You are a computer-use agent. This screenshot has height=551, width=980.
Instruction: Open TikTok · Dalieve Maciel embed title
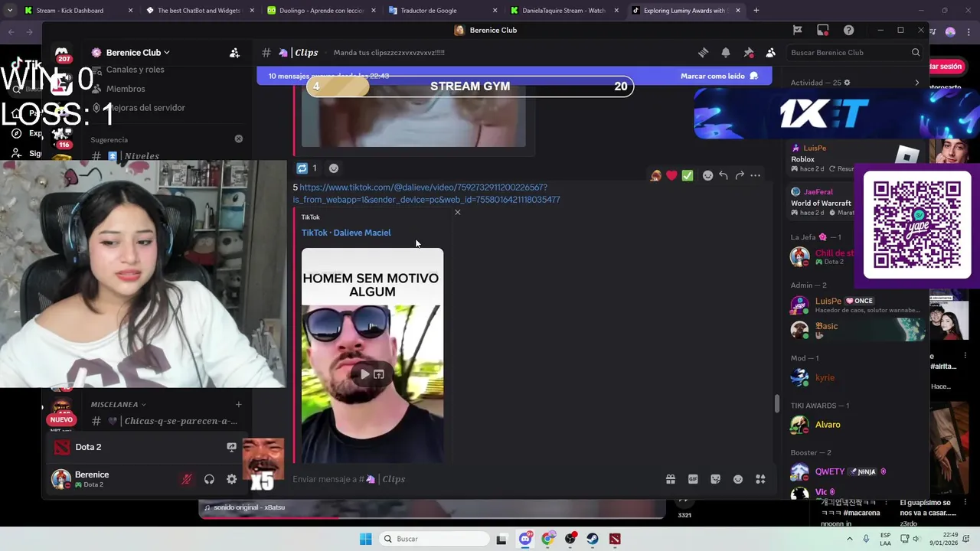(346, 233)
